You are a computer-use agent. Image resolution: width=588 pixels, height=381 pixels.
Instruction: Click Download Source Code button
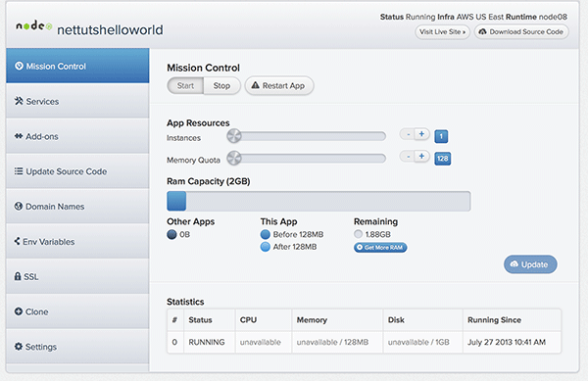point(521,32)
